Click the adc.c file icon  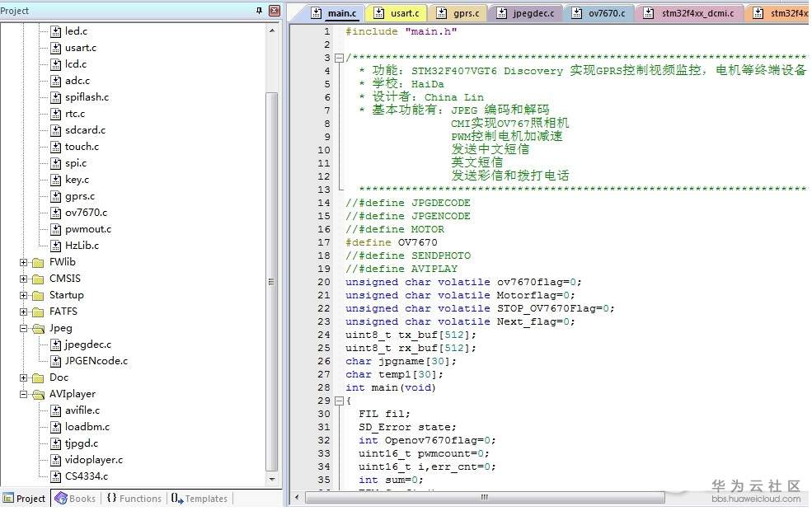pos(55,82)
